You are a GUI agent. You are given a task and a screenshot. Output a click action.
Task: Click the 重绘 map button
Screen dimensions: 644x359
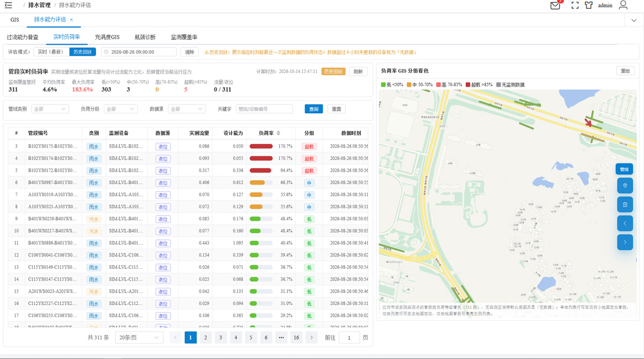625,71
